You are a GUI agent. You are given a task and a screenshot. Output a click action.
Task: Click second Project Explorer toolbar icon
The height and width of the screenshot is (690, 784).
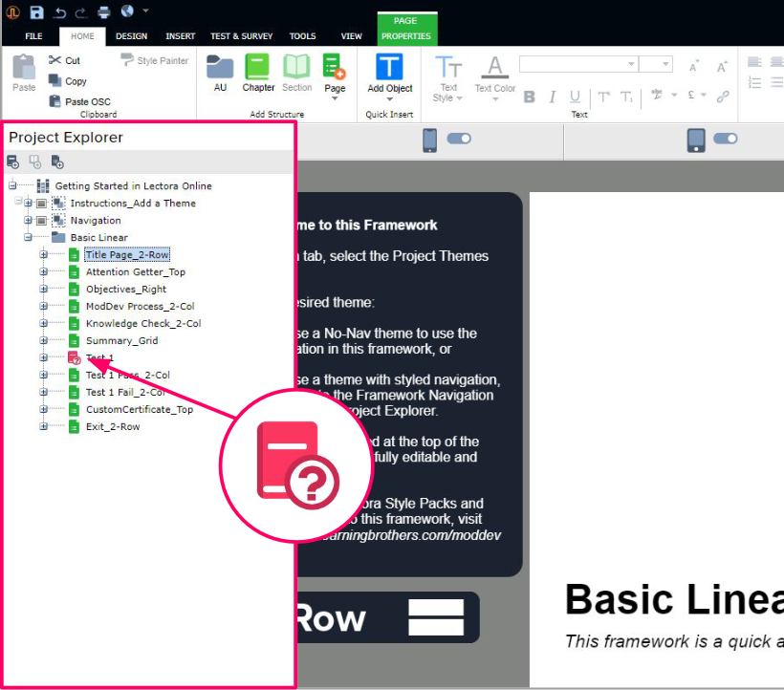point(35,162)
